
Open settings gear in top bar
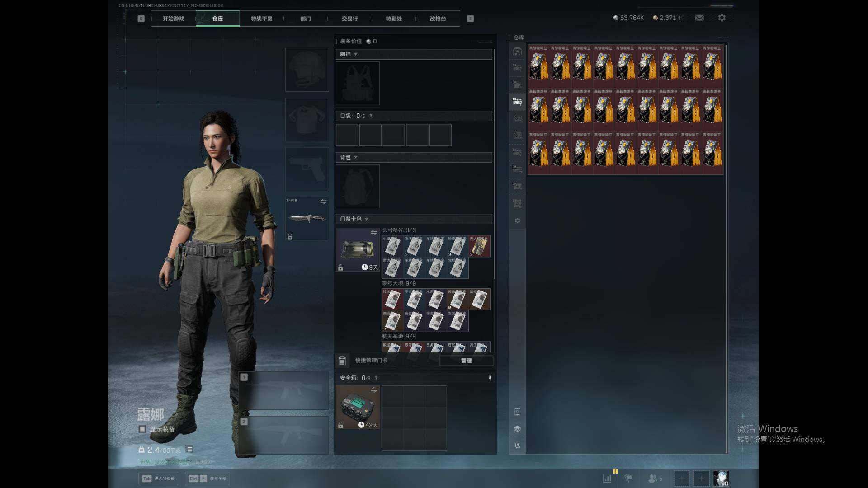pos(722,18)
